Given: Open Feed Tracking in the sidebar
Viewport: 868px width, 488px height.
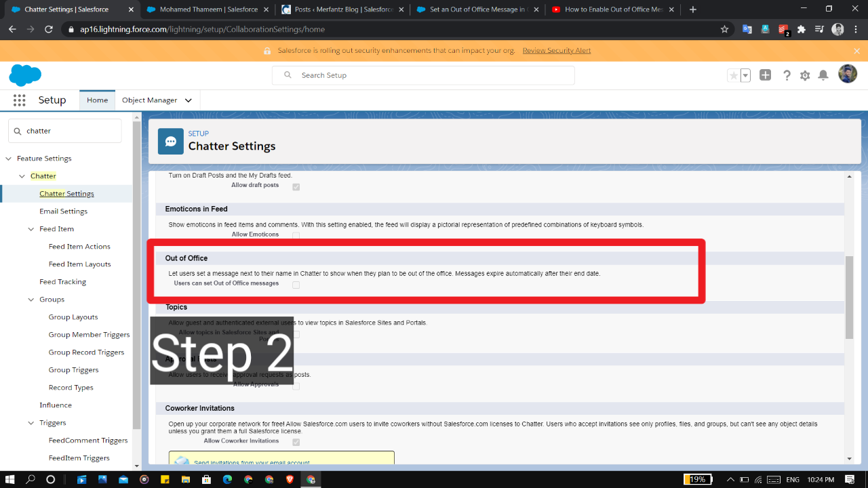Looking at the screenshot, I should point(62,282).
